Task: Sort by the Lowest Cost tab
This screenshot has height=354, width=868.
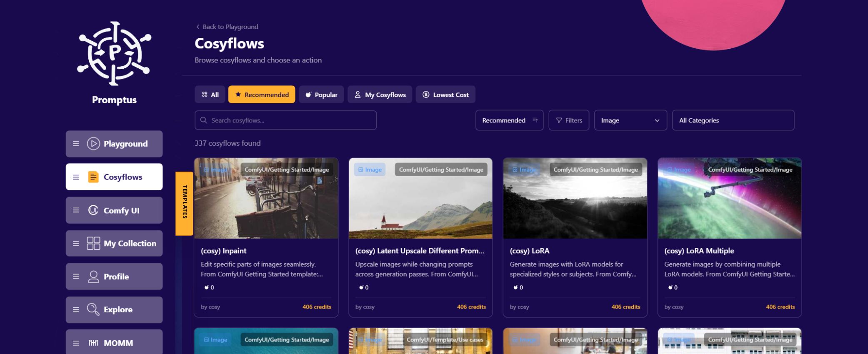Action: tap(445, 95)
